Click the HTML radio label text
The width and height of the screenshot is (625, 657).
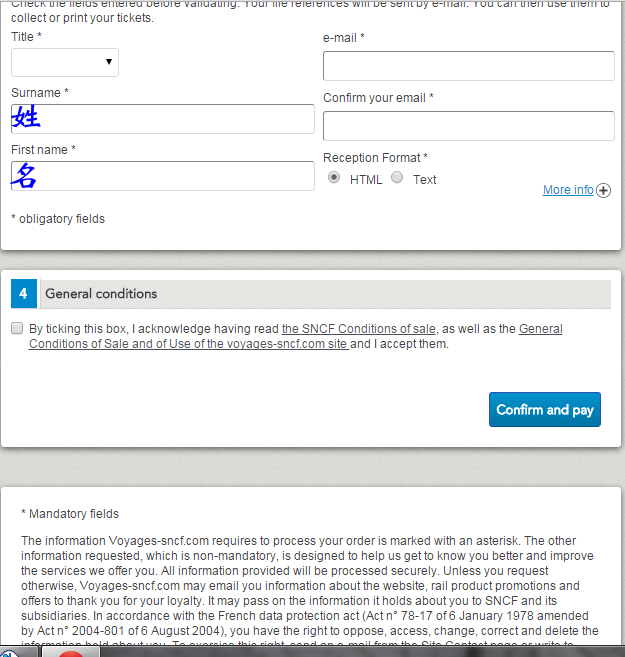click(366, 180)
